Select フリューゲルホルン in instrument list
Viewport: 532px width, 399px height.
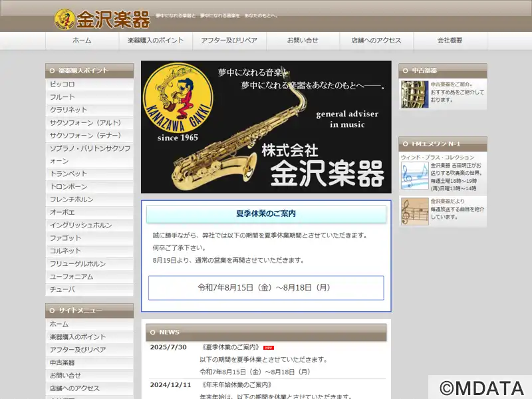click(90, 264)
